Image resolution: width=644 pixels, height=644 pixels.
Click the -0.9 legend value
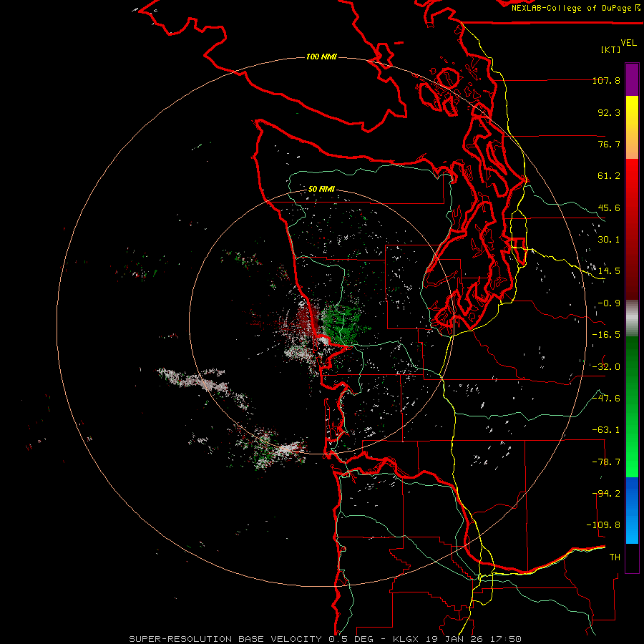(x=609, y=303)
